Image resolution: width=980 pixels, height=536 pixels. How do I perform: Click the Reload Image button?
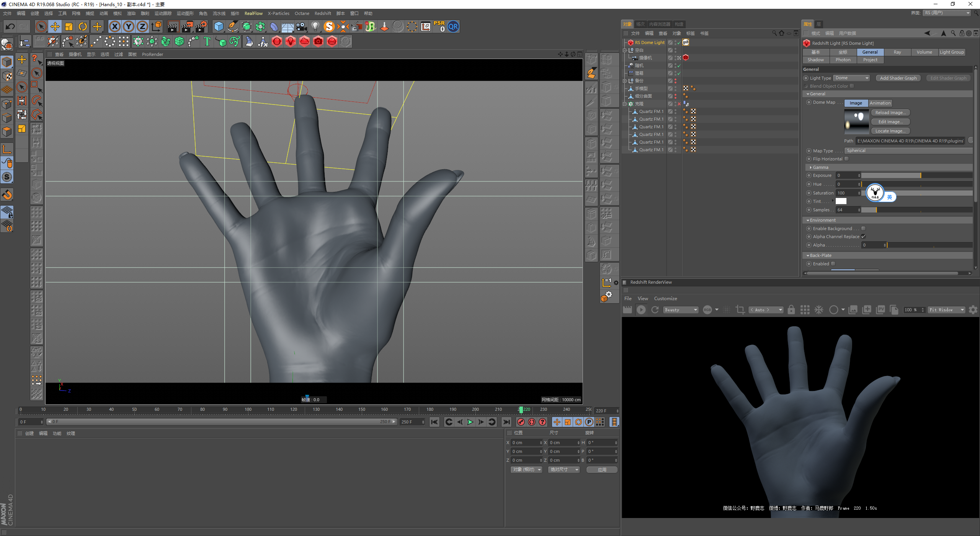[x=890, y=113]
